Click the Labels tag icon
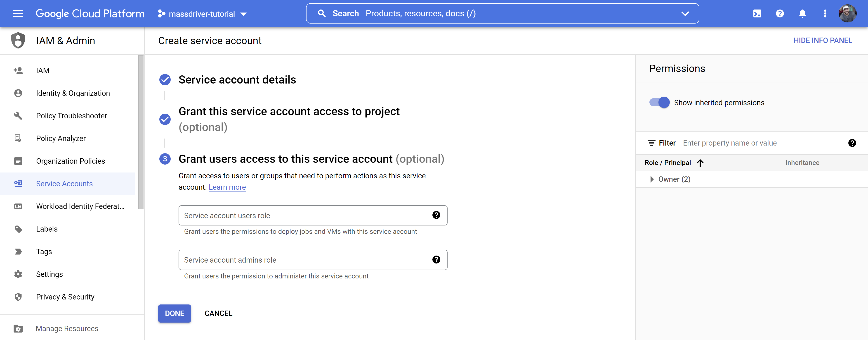This screenshot has width=868, height=340. click(18, 229)
